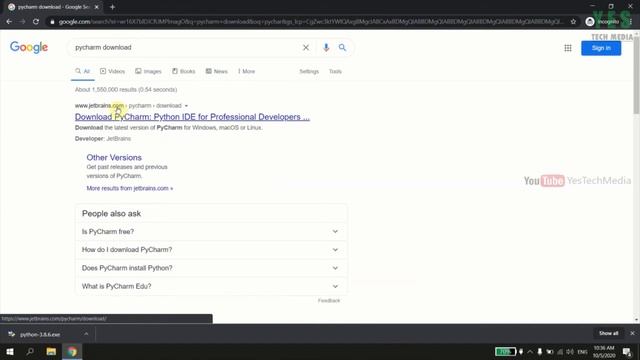The image size is (640, 360).
Task: Open the Windows Start menu
Action: (x=10, y=351)
